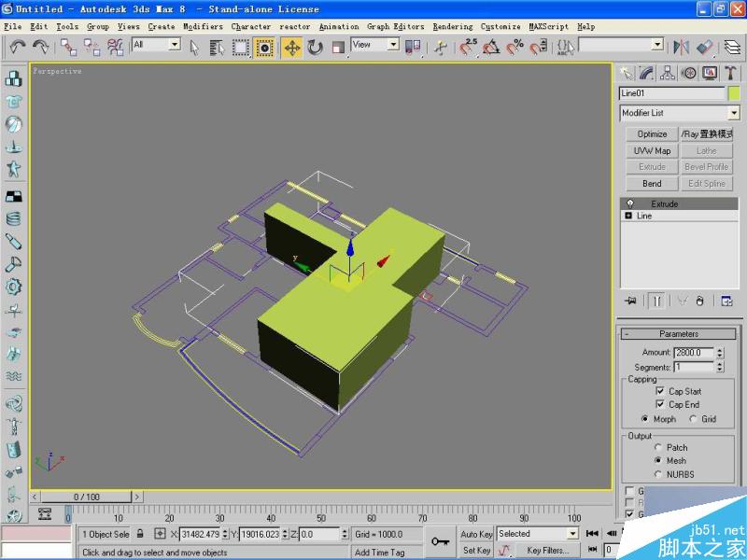Click the object color swatch beside Line01
Screen dimensions: 747x560
point(734,93)
